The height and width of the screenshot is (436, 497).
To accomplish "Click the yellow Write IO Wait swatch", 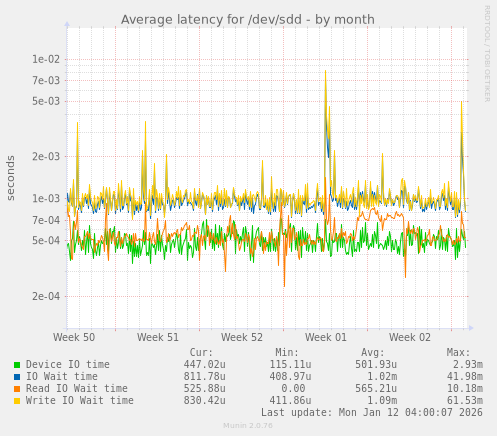I will click(x=17, y=401).
